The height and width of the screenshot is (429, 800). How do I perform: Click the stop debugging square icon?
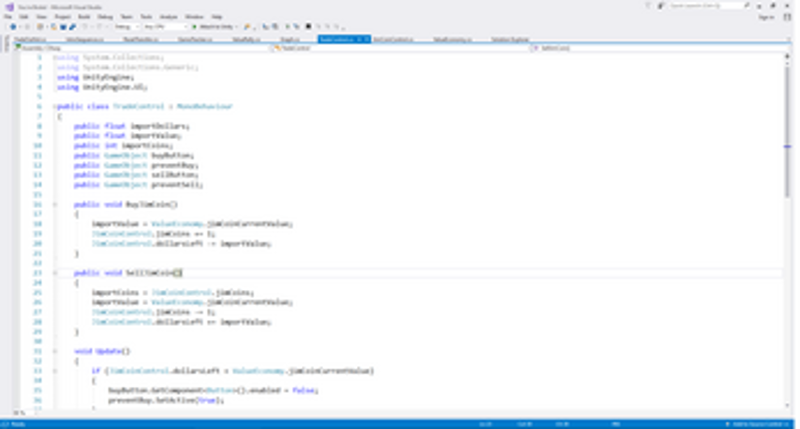[308, 27]
